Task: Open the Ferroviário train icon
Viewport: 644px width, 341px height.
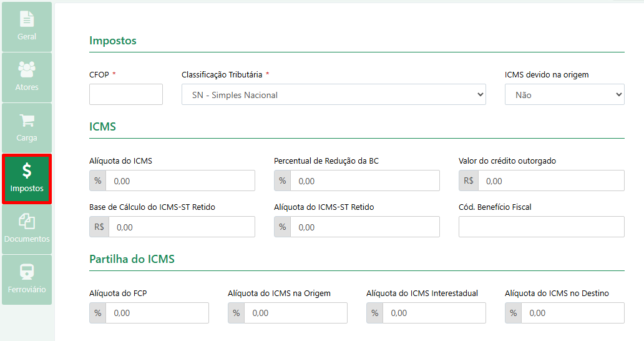Action: coord(27,272)
